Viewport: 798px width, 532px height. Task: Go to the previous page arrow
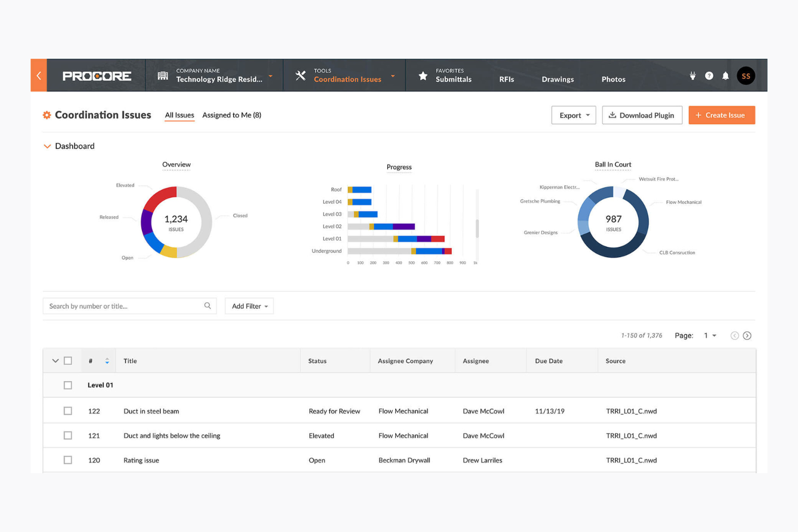(x=734, y=335)
